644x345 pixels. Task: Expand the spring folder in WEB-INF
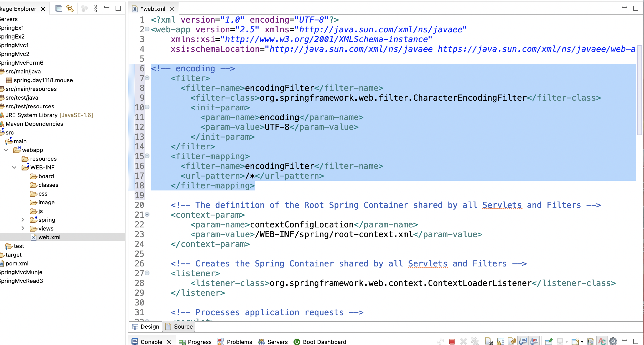[23, 220]
